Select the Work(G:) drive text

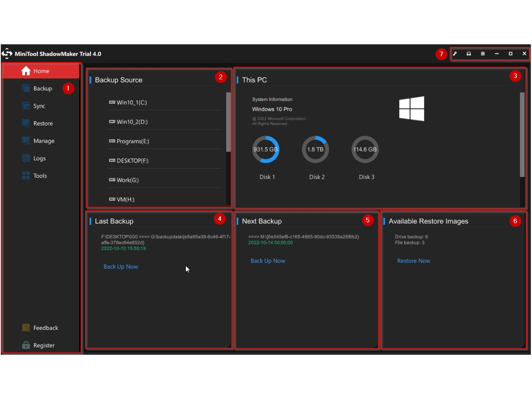click(x=128, y=180)
